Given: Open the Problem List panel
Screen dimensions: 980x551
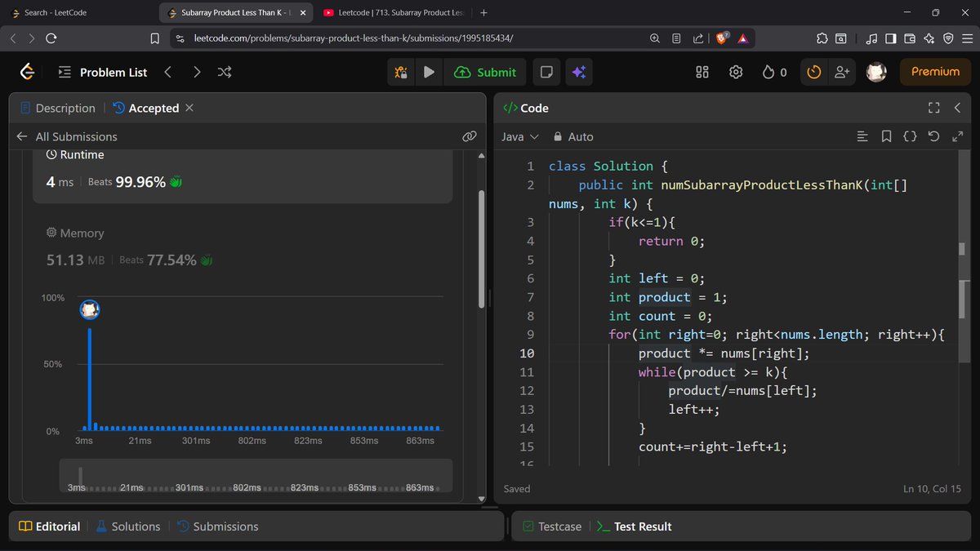Looking at the screenshot, I should click(103, 72).
